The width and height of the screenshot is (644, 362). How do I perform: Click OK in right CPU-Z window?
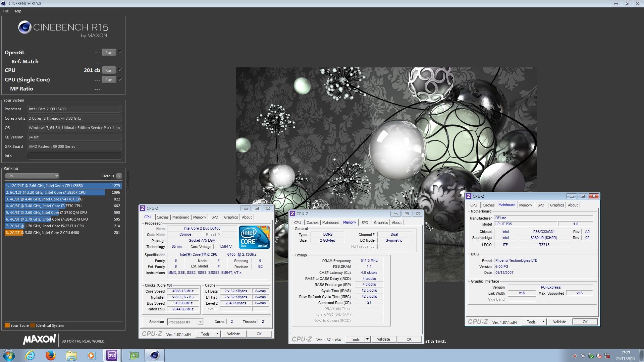point(585,322)
